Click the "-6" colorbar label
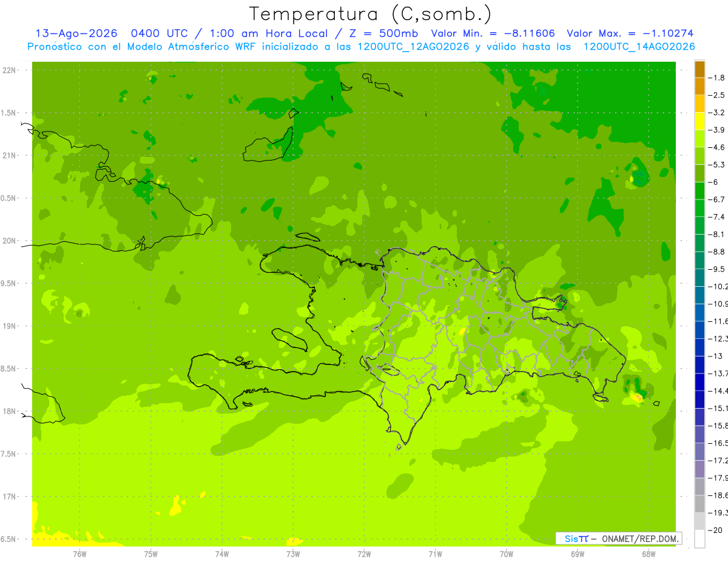 tap(714, 182)
